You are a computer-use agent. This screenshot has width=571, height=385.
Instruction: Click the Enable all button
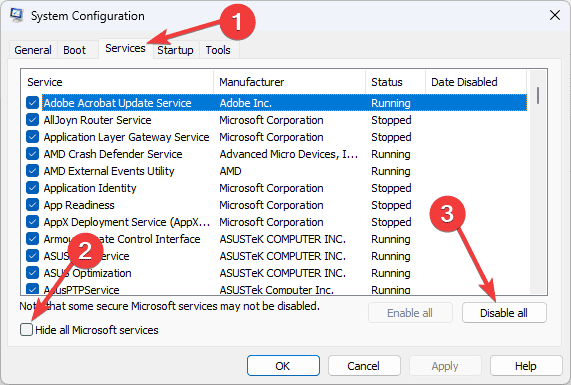(410, 313)
